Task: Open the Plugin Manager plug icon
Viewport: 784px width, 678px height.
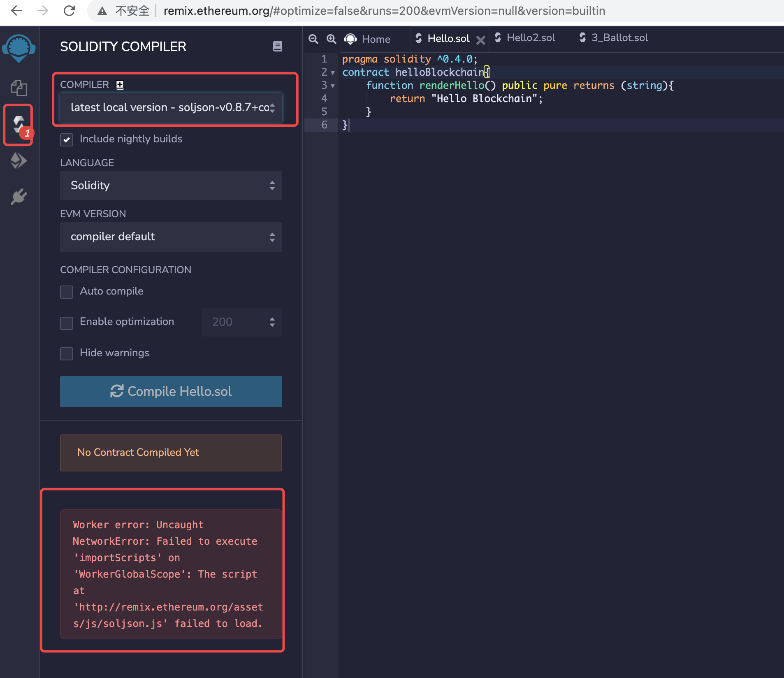Action: [x=19, y=197]
